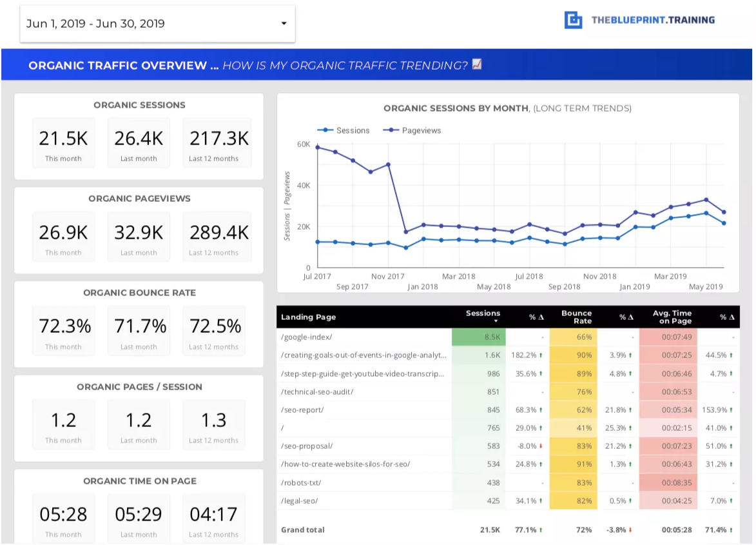Click the /technical-seo-audit/ landing page entry
756x545 pixels.
tap(317, 392)
